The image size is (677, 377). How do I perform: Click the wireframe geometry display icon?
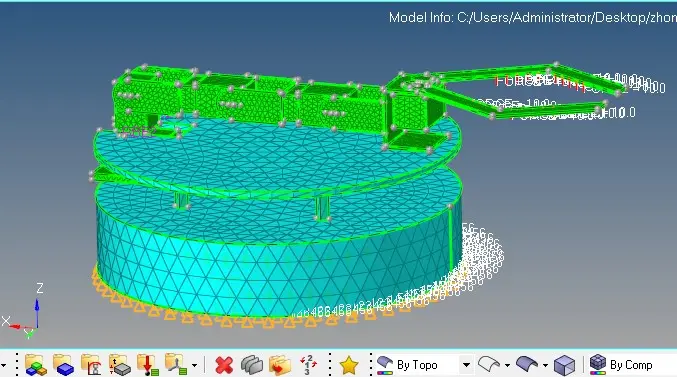point(489,365)
